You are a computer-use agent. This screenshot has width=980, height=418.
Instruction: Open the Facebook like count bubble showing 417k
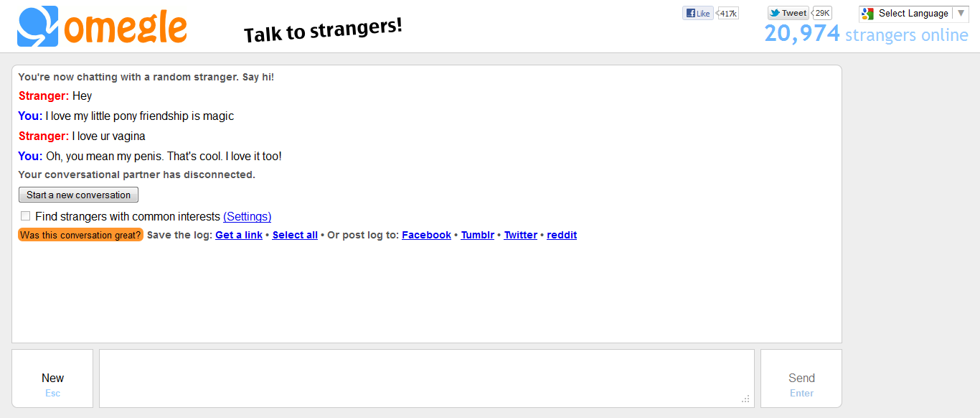(728, 13)
